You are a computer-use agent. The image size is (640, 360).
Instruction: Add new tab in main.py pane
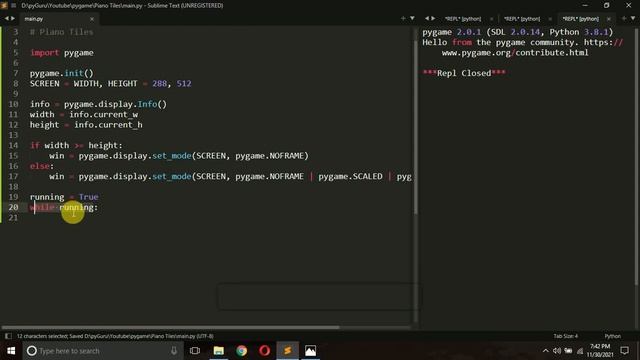[x=403, y=18]
